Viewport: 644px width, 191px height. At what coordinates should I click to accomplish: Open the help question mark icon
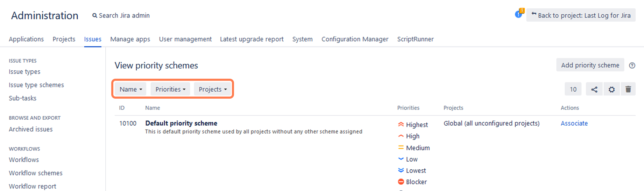click(632, 65)
